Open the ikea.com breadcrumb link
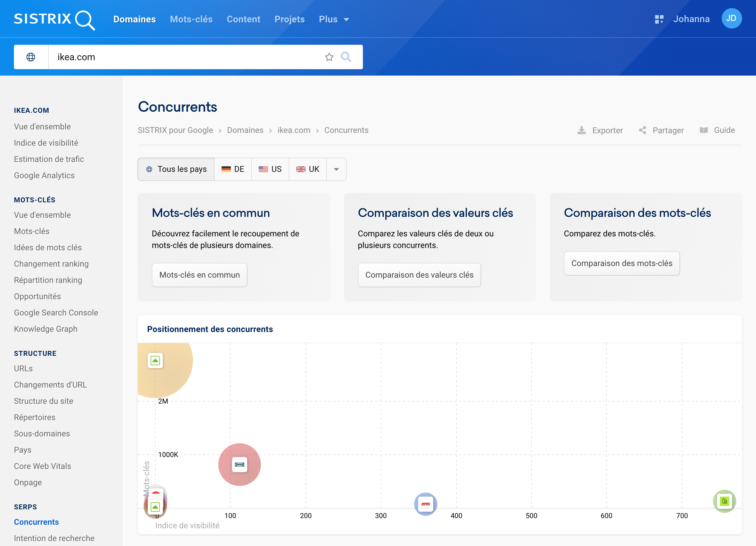The width and height of the screenshot is (756, 546). 294,130
